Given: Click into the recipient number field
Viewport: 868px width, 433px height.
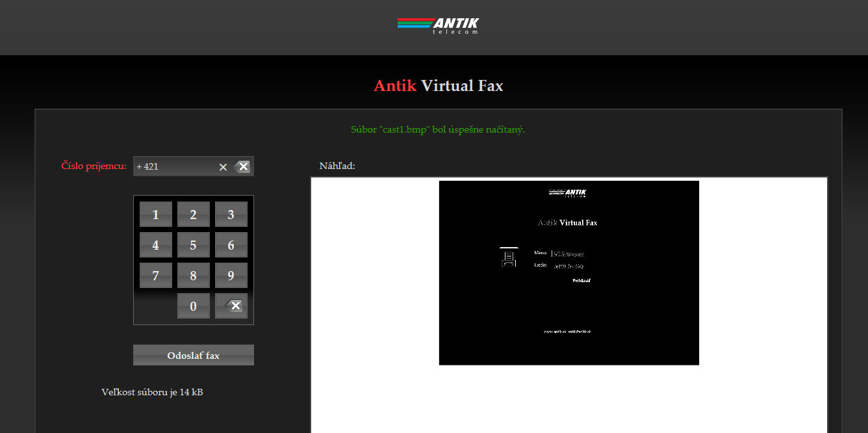Looking at the screenshot, I should click(174, 166).
